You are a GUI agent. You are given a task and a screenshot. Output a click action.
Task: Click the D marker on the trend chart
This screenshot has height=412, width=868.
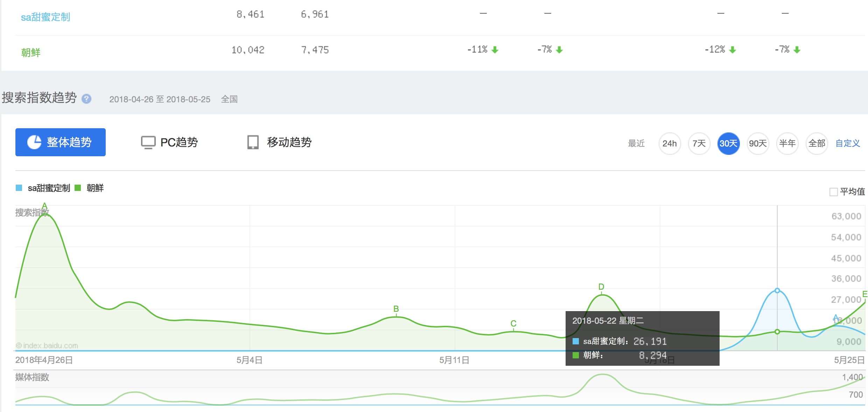(x=601, y=287)
